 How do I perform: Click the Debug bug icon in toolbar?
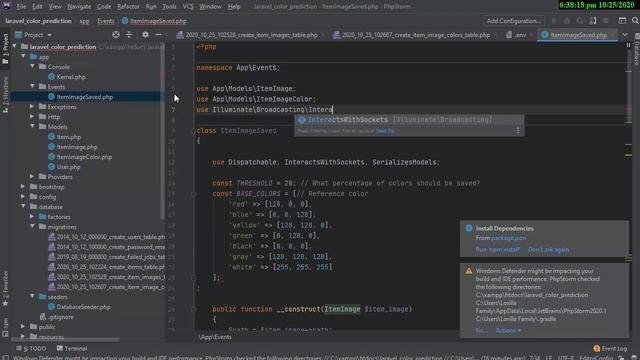(x=567, y=21)
